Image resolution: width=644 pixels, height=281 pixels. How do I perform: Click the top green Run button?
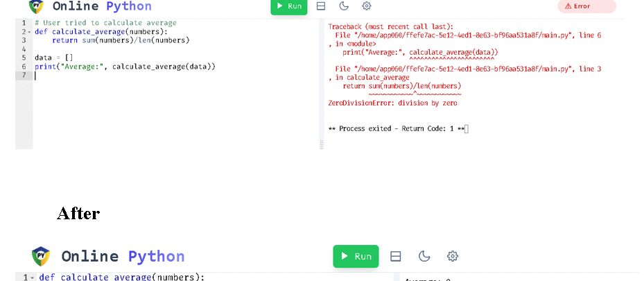coord(288,6)
